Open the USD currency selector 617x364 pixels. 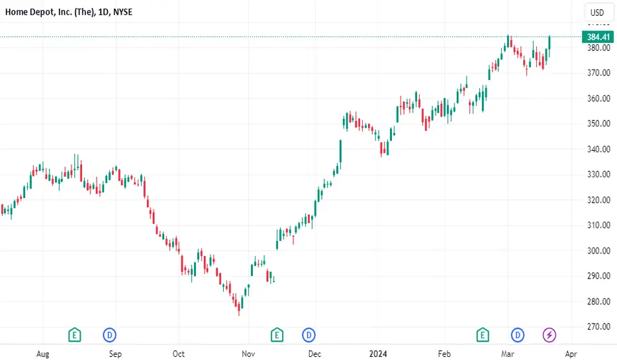(x=597, y=13)
